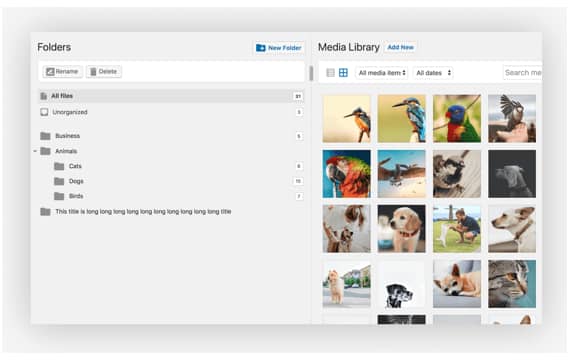Select the Unorganized folder entry

171,112
